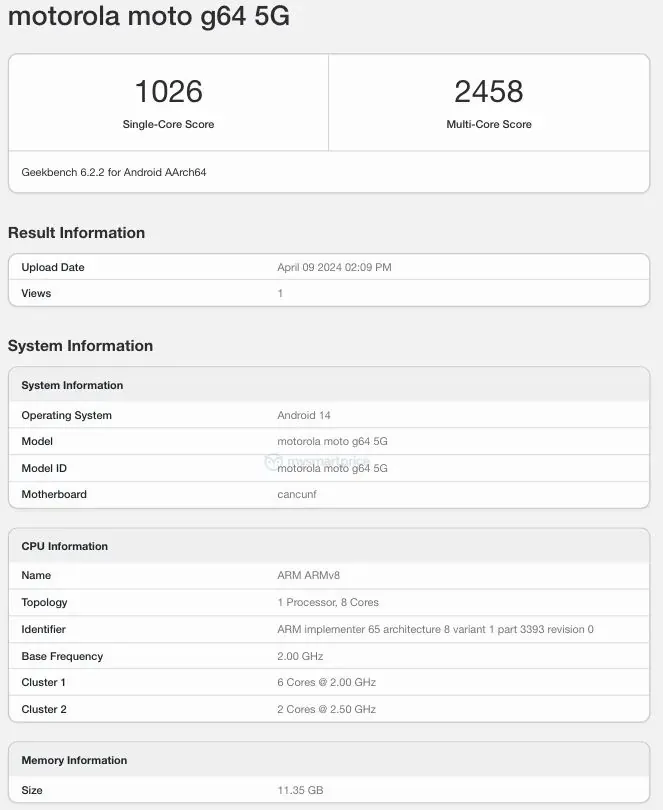This screenshot has width=663, height=810.
Task: Click the Result Information heading
Action: pos(76,233)
